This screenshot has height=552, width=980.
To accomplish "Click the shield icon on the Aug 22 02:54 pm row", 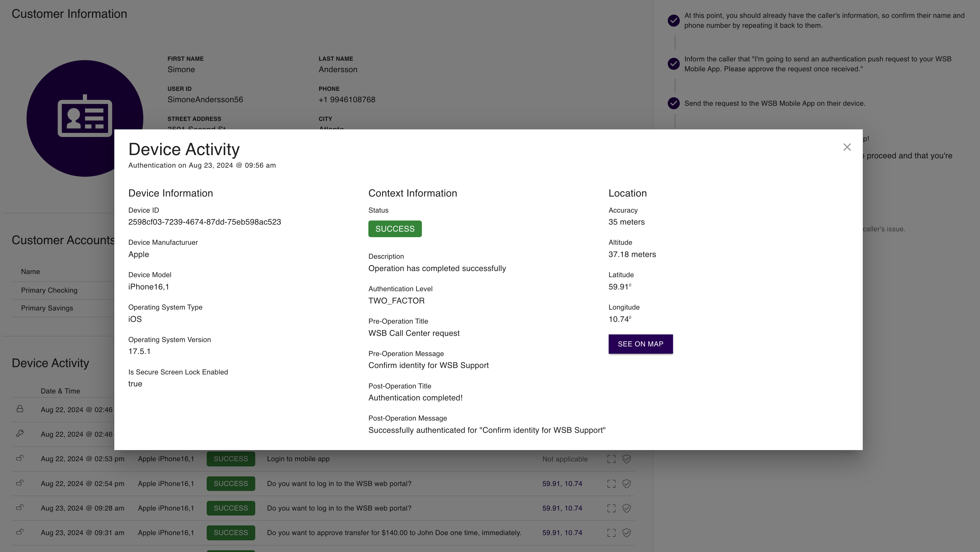I will point(627,484).
